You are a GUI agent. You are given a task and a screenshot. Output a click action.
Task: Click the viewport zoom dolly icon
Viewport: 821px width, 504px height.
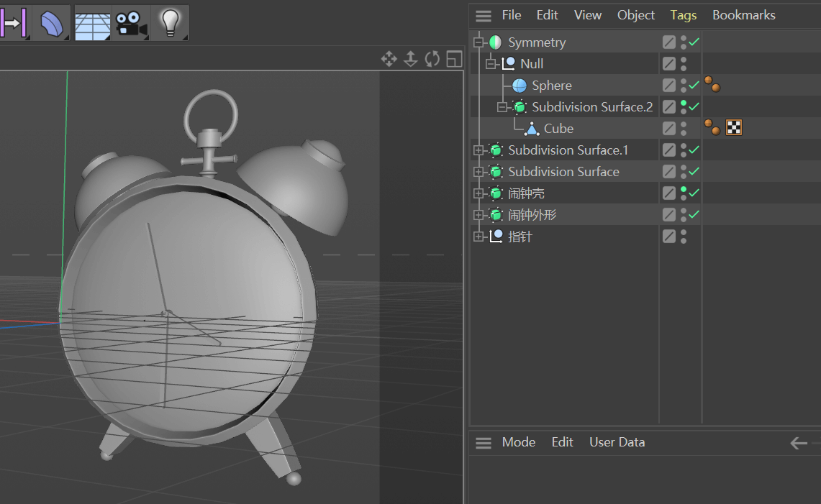pos(411,59)
